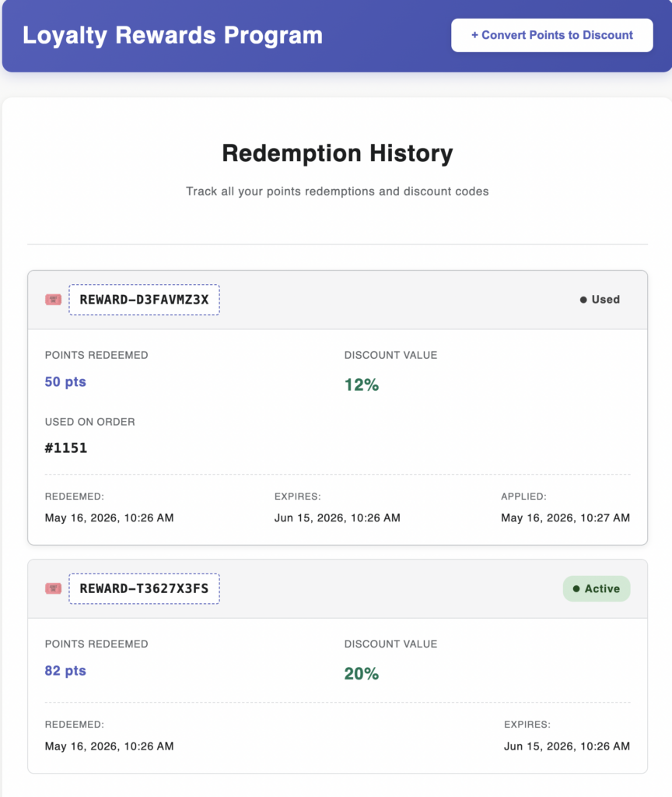Image resolution: width=672 pixels, height=797 pixels.
Task: Click redeemed date in the REWARD-T3627X3FS card
Action: pos(109,746)
